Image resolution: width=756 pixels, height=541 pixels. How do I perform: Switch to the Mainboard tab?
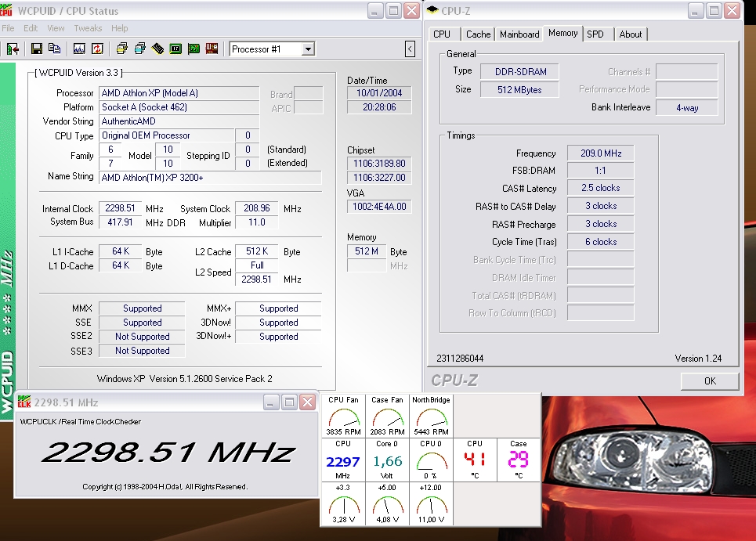pos(519,34)
